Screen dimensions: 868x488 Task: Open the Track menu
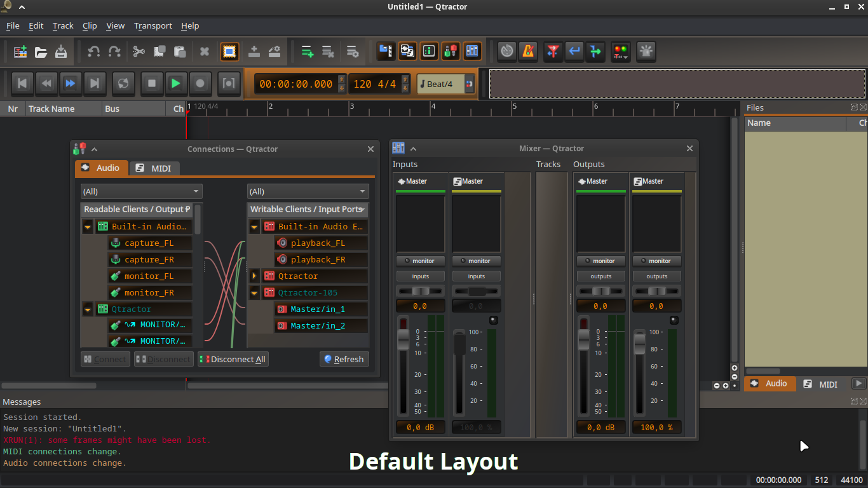63,25
